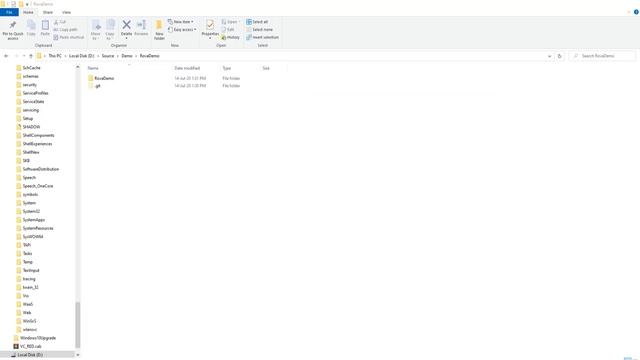This screenshot has height=360, width=640.
Task: Open History from the Open group
Action: [231, 37]
